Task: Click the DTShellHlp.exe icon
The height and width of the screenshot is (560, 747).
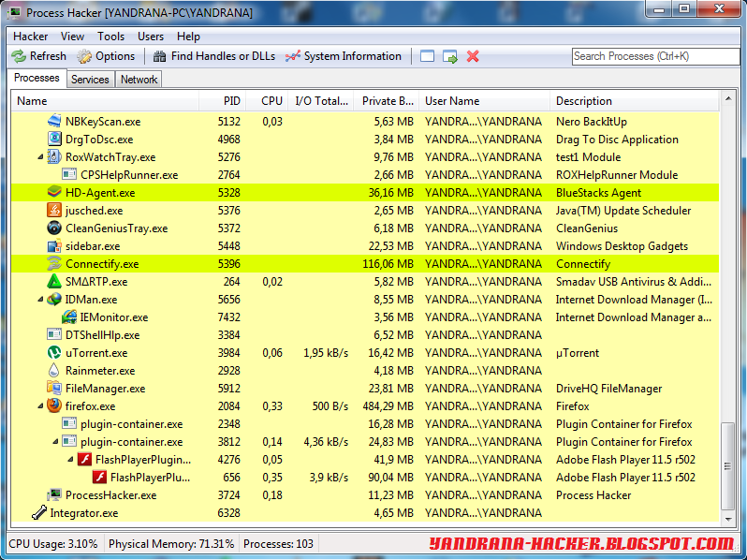Action: (54, 334)
